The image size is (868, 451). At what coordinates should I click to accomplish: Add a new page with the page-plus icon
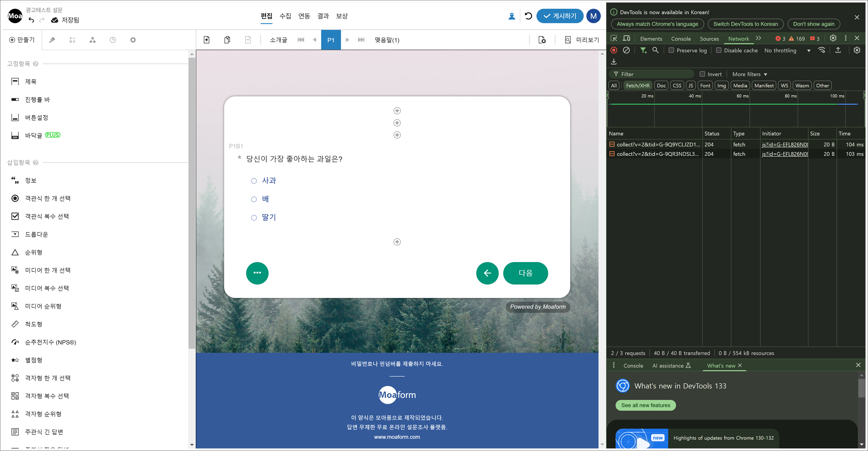[207, 40]
